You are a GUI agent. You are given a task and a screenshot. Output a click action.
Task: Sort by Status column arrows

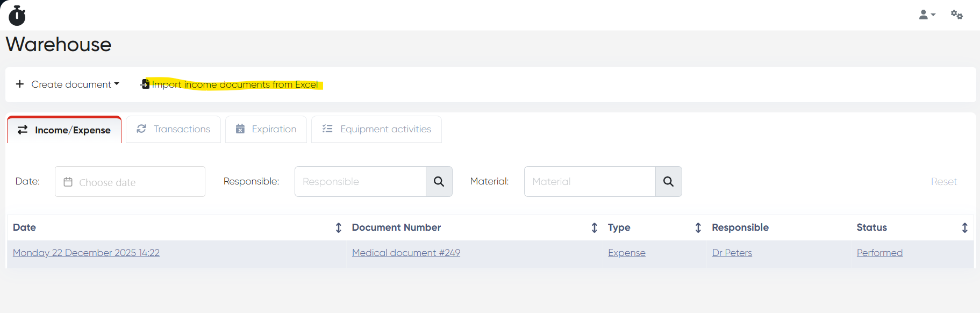tap(964, 227)
